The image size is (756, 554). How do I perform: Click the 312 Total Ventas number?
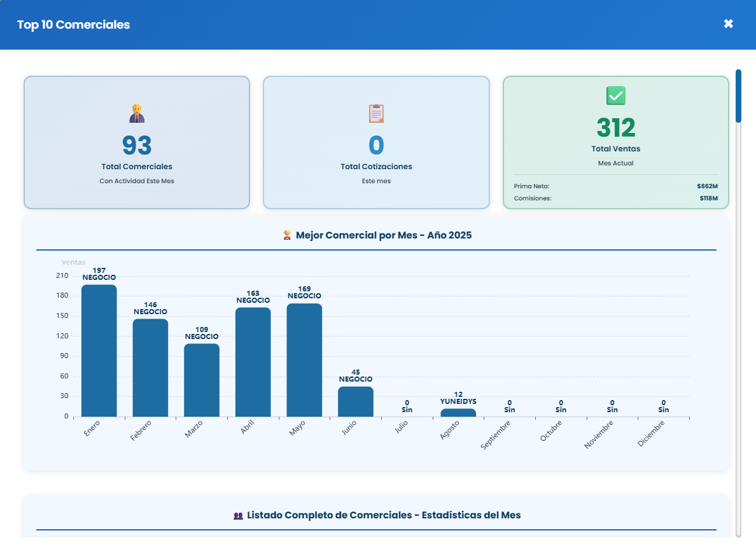616,128
